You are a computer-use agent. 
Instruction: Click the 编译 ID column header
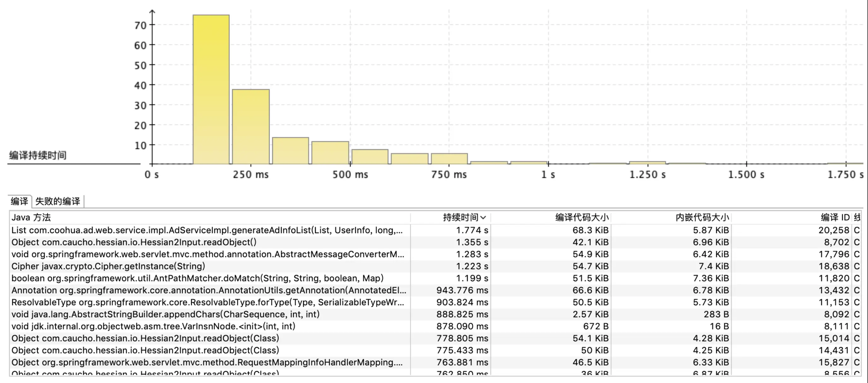click(x=835, y=217)
